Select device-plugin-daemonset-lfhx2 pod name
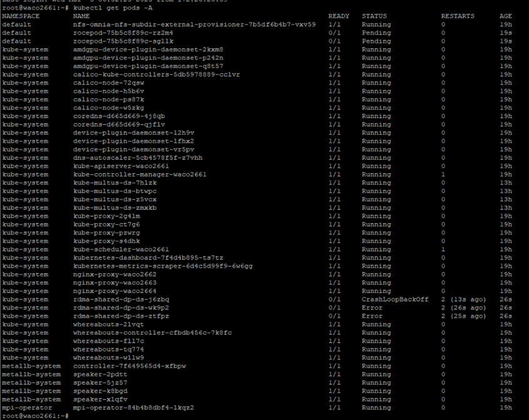 [134, 141]
